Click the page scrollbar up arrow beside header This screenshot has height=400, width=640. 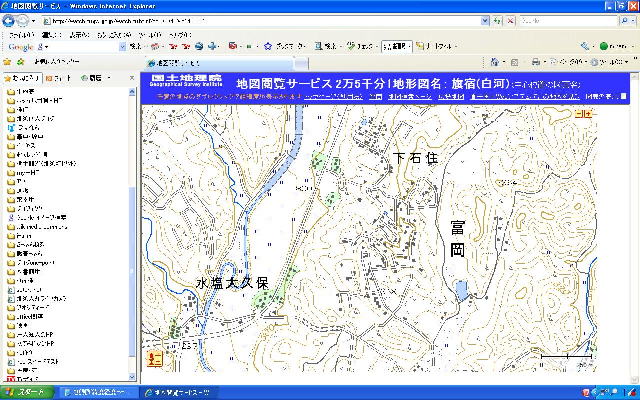[x=635, y=76]
